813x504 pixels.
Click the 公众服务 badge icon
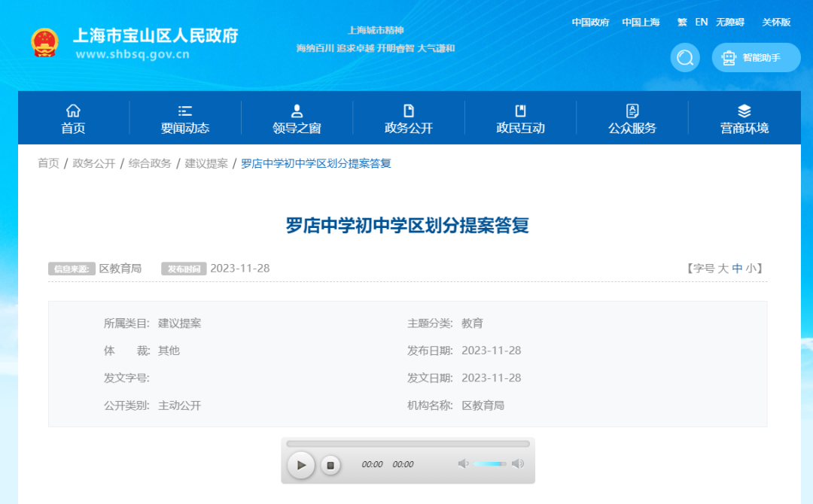(x=632, y=111)
